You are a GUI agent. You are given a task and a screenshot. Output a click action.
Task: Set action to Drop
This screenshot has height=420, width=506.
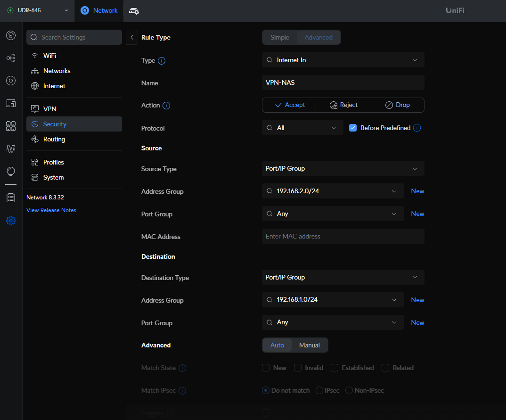(397, 105)
